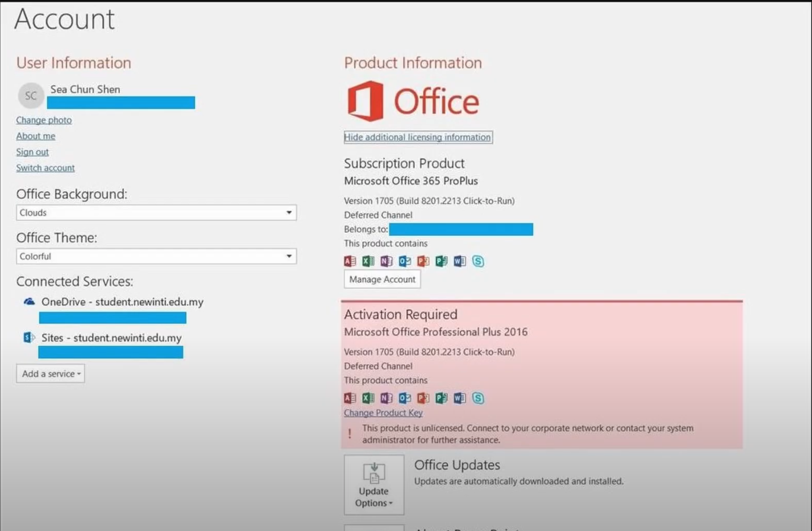
Task: Click the Sign out link
Action: (33, 152)
